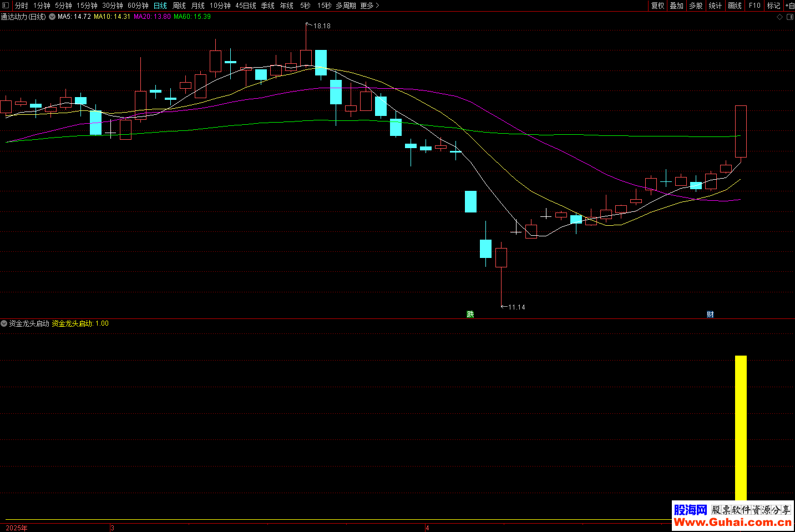Switch to 月线 monthly chart

click(x=198, y=6)
